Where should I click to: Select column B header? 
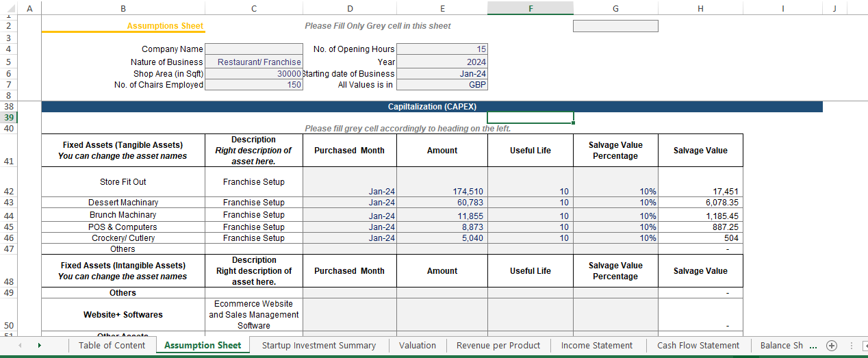(x=123, y=8)
